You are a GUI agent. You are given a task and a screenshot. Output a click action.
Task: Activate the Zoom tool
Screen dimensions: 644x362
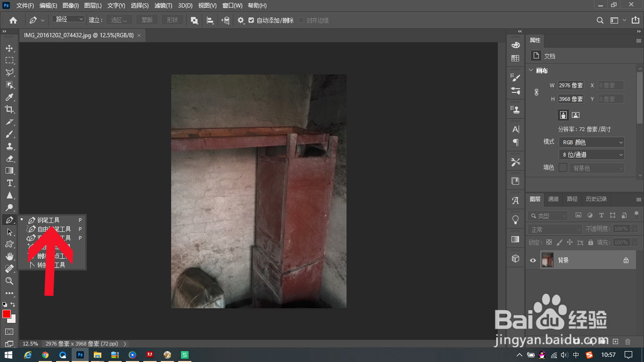coord(9,281)
